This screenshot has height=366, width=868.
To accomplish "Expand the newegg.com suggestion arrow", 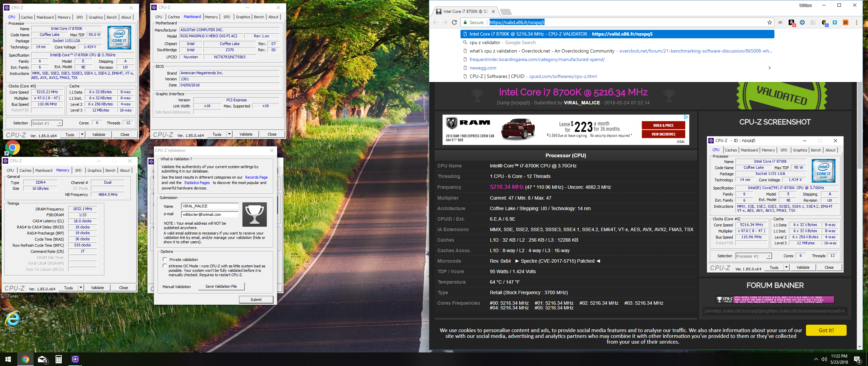I will point(770,68).
